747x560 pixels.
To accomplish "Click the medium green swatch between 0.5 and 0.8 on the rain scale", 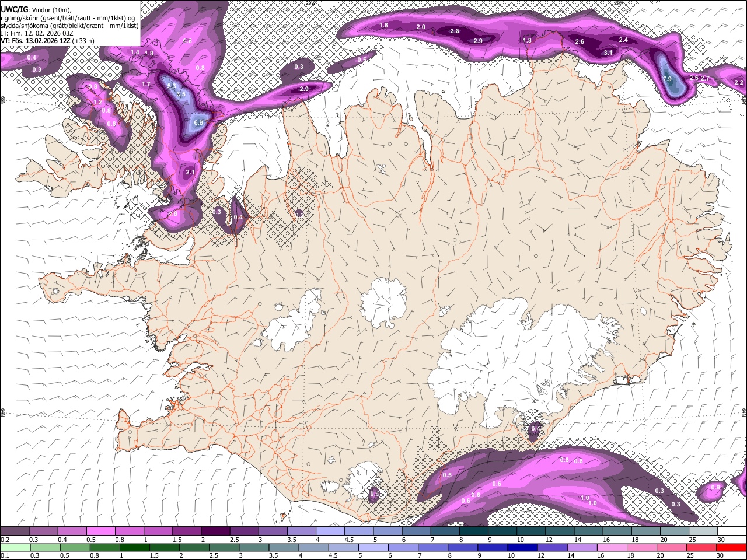I will pos(75,547).
